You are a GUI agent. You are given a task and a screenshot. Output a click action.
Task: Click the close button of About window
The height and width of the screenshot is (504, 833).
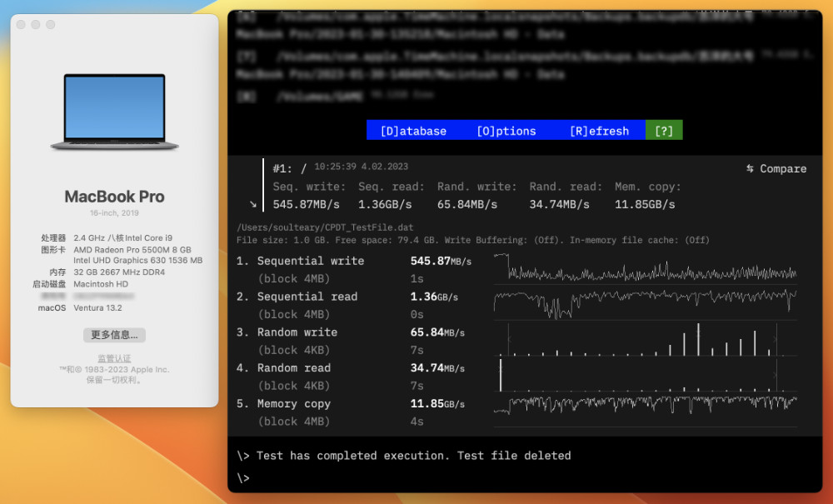(x=21, y=24)
